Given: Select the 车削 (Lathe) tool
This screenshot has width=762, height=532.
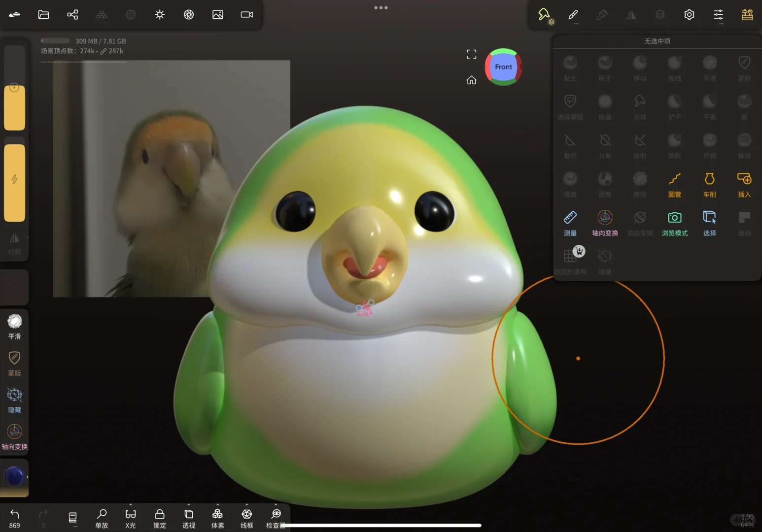Looking at the screenshot, I should point(710,184).
